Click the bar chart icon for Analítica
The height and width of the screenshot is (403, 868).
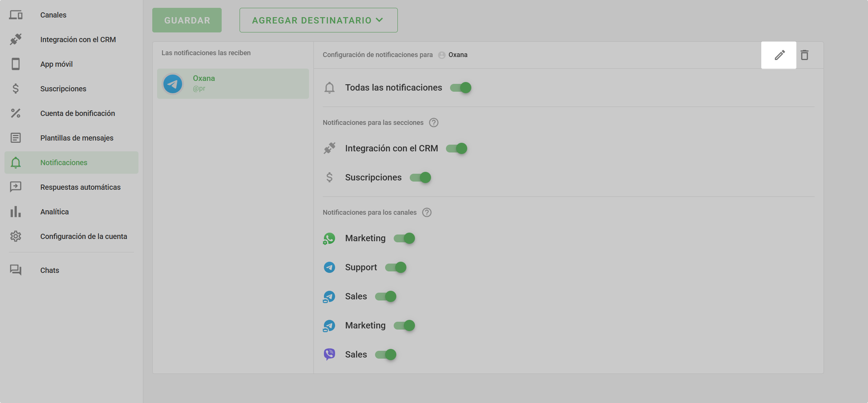click(x=16, y=212)
